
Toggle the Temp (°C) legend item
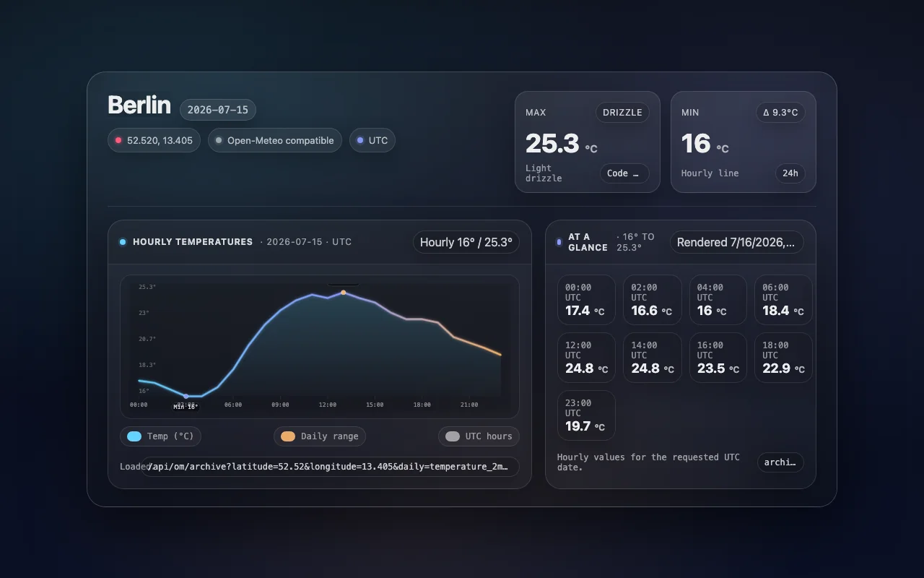click(160, 436)
